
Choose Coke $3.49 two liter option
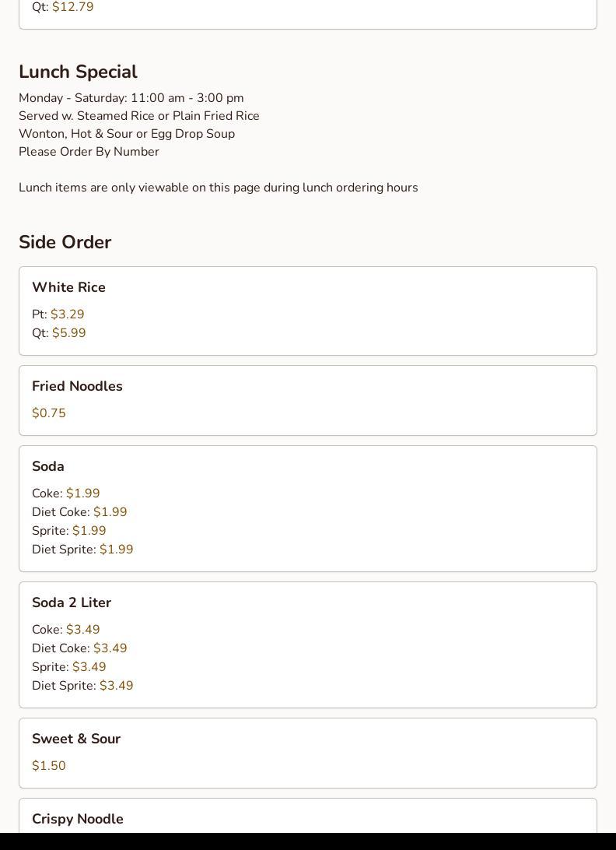click(x=82, y=630)
